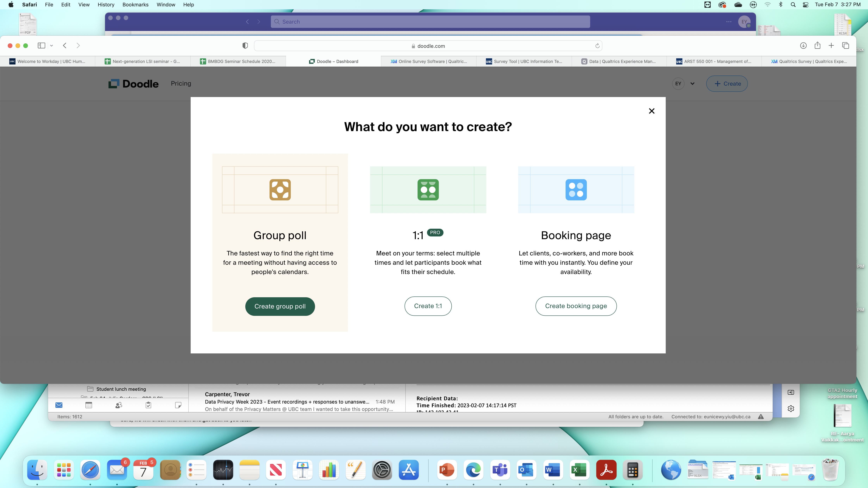Screen dimensions: 868x488
Task: Open the GTA2 Hourly appointment desktop file
Action: [x=842, y=393]
